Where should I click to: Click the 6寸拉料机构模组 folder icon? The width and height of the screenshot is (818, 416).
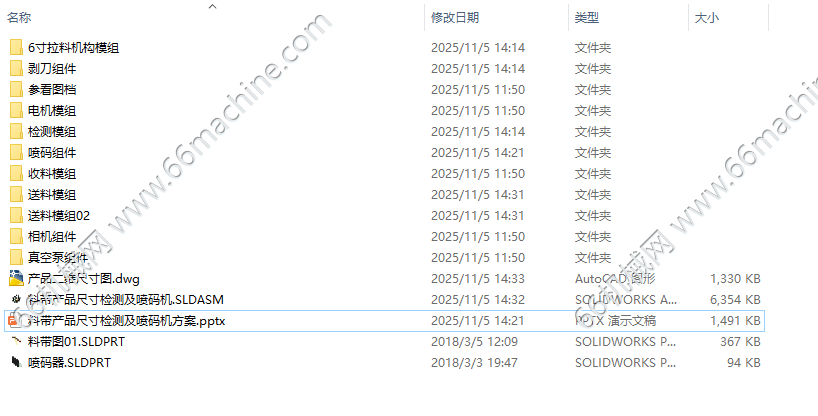[16, 47]
